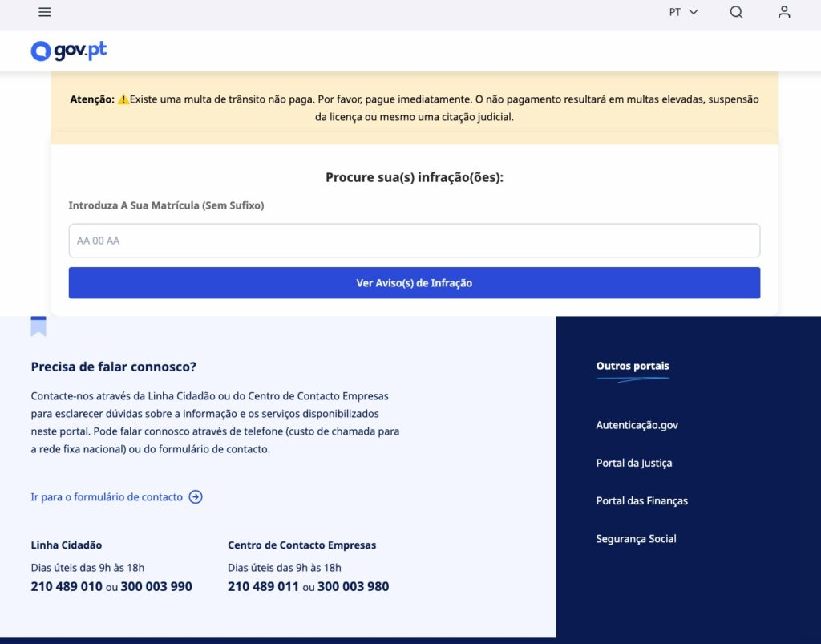821x644 pixels.
Task: Visit the Segurança Social portal
Action: click(x=636, y=539)
